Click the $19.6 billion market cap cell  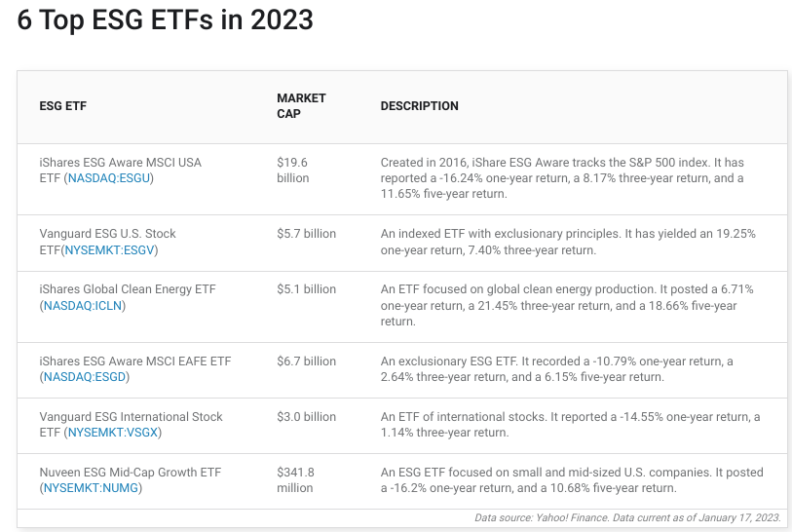[x=292, y=171]
